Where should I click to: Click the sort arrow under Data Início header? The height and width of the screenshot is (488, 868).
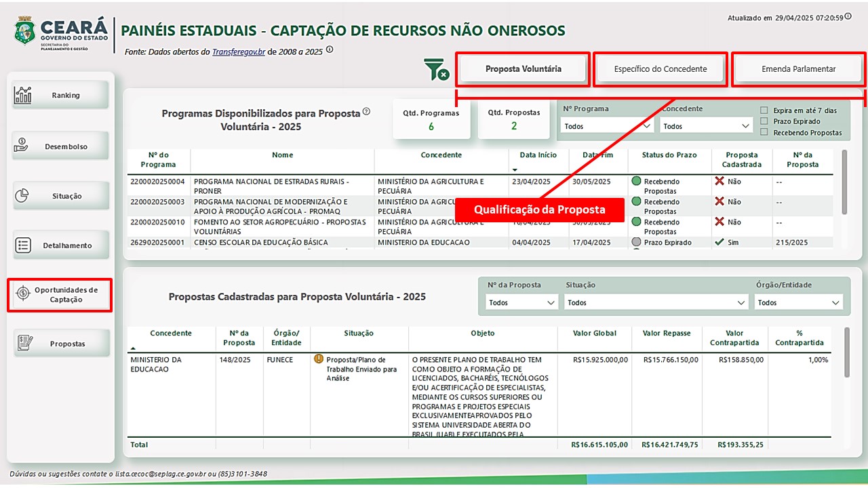point(515,169)
